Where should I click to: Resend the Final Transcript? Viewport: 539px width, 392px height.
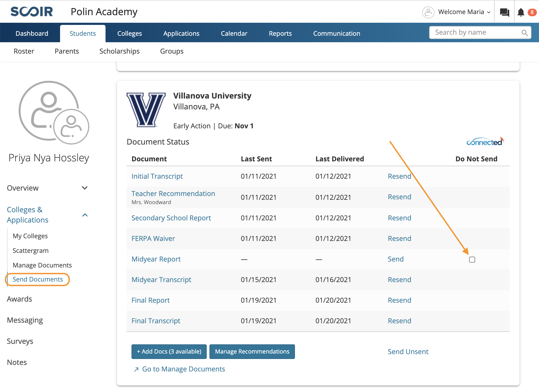pos(399,321)
